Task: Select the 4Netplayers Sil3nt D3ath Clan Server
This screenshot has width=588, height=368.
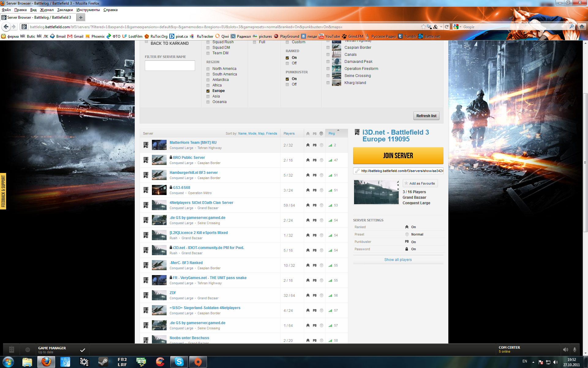Action: pos(201,203)
